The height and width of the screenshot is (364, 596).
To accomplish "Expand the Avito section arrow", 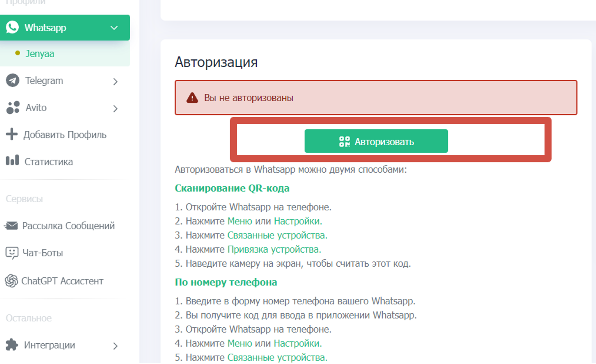I will 116,108.
